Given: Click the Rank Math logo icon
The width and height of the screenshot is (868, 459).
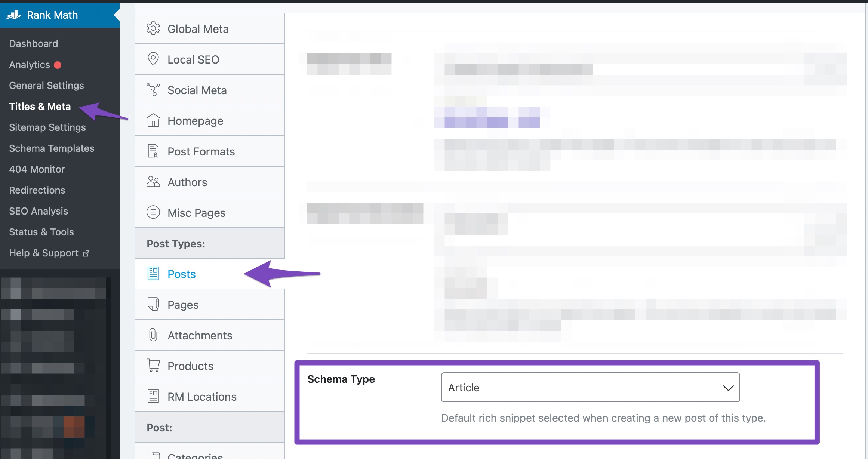Looking at the screenshot, I should pos(13,15).
